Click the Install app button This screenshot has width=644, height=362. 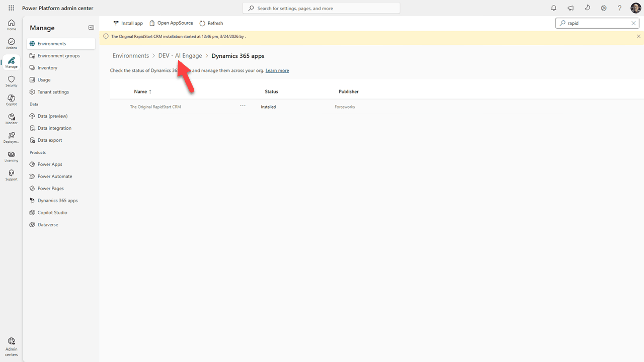(x=128, y=23)
